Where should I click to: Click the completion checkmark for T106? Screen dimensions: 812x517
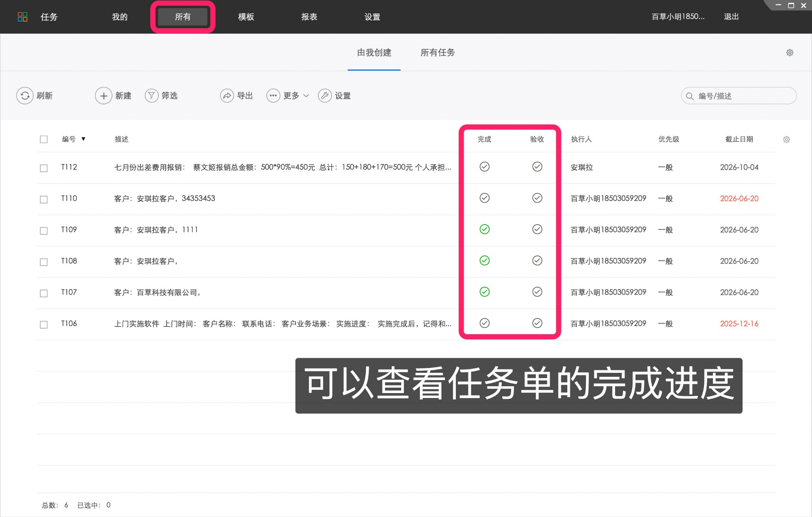pos(484,323)
